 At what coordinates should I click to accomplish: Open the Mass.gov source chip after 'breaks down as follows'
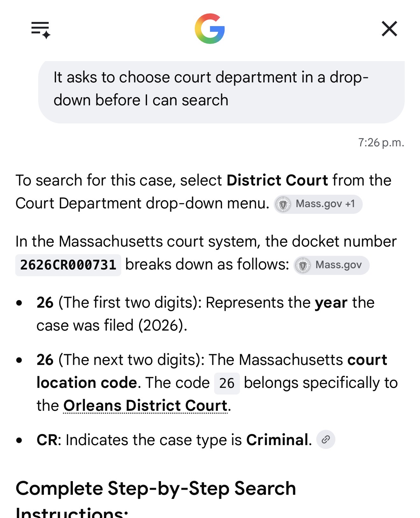tap(331, 265)
